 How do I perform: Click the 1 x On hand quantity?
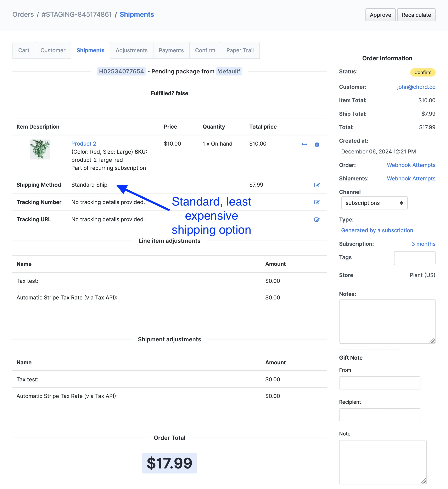click(x=217, y=144)
